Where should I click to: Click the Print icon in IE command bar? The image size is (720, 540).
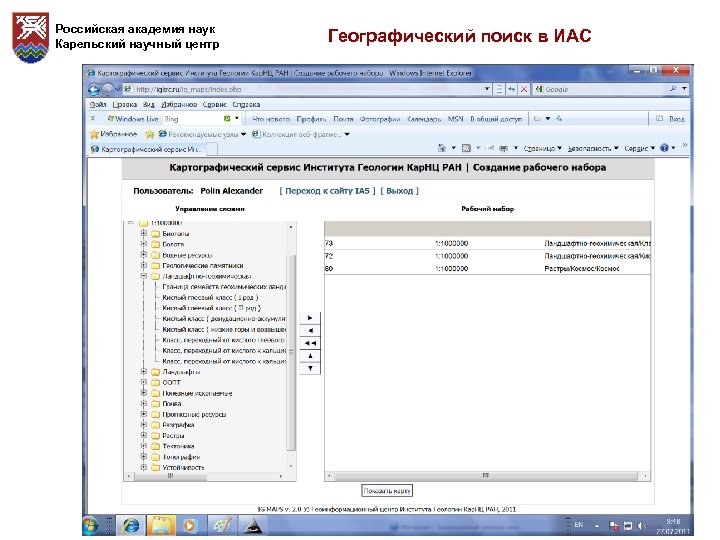pos(504,148)
